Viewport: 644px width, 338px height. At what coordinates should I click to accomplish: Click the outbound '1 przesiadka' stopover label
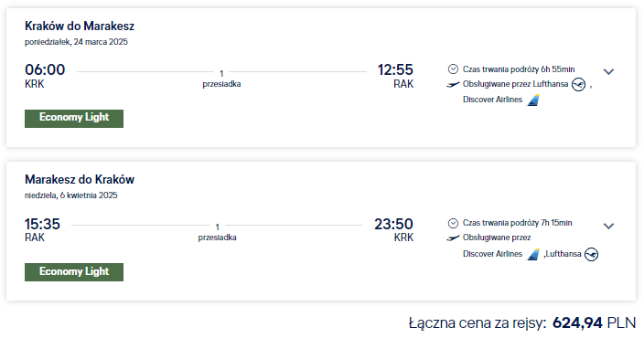pyautogui.click(x=221, y=79)
